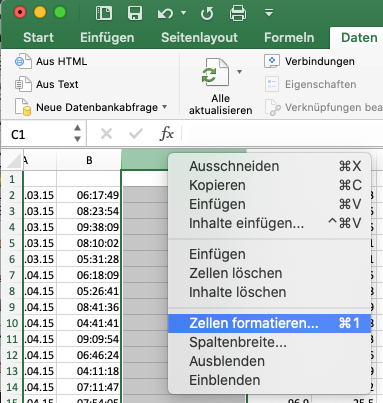Switch to the Start ribbon tab

coord(38,38)
